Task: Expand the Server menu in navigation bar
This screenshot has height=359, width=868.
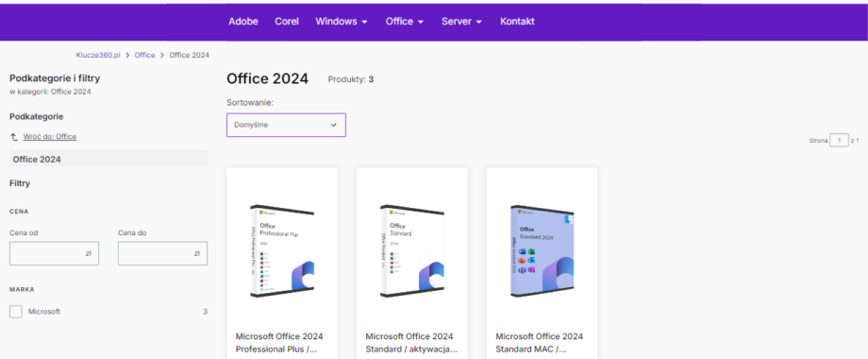Action: point(461,22)
